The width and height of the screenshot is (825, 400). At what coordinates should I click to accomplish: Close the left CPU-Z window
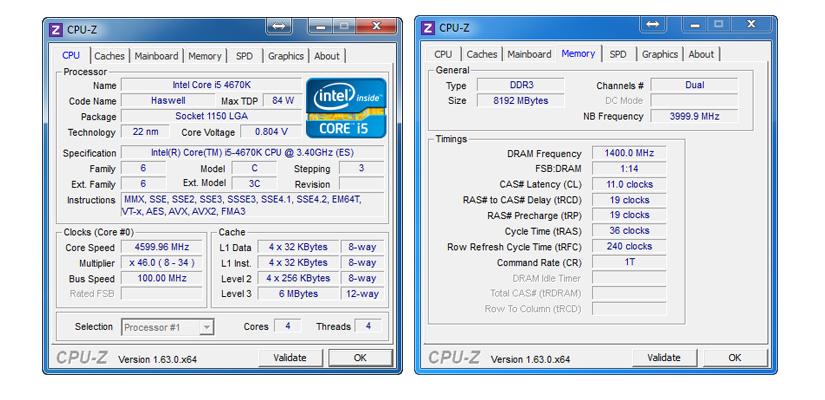click(x=376, y=26)
